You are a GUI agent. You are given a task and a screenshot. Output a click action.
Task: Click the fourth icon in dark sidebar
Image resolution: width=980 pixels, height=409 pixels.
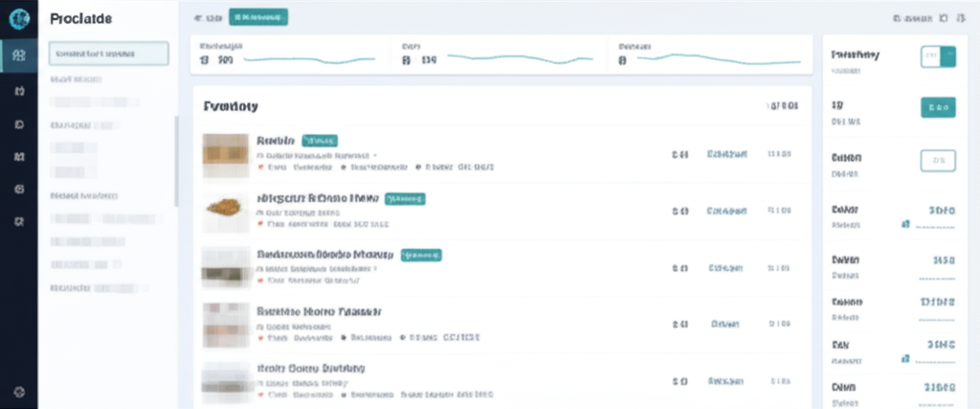click(18, 156)
